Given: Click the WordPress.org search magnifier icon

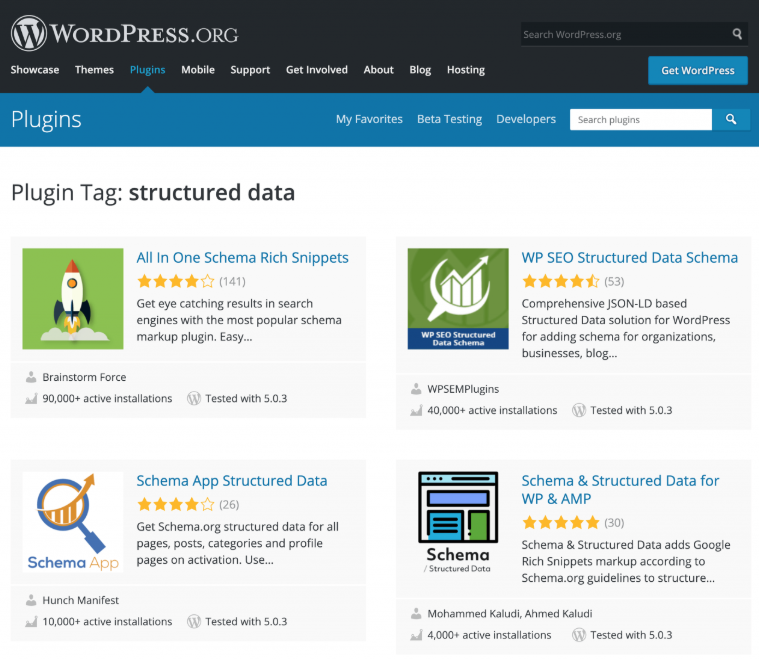Looking at the screenshot, I should pyautogui.click(x=737, y=34).
